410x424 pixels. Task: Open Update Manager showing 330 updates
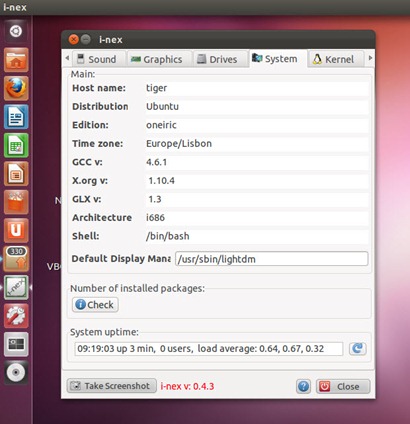pos(16,259)
